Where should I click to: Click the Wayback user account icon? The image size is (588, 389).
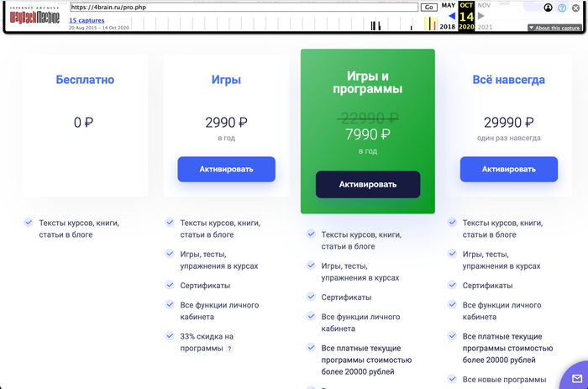pyautogui.click(x=549, y=8)
